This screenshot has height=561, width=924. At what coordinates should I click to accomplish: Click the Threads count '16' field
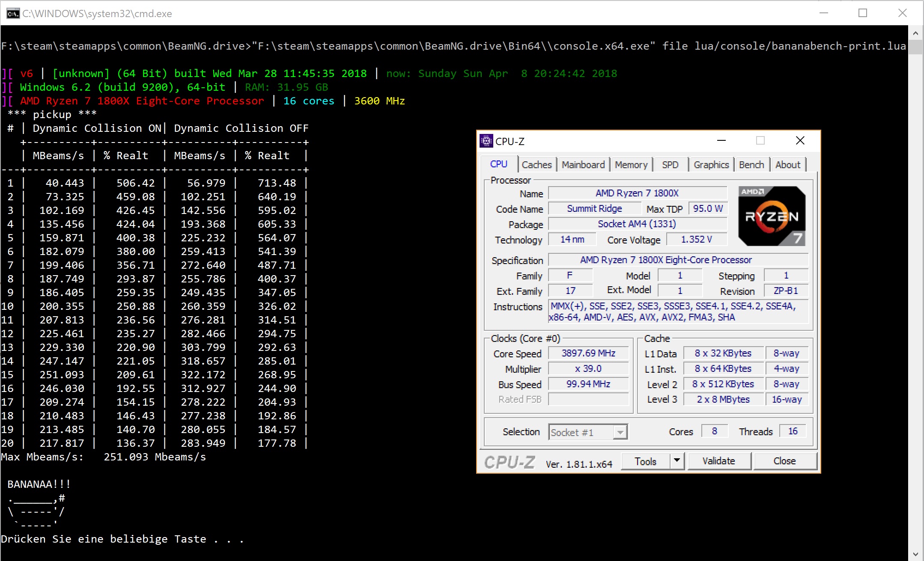coord(793,431)
